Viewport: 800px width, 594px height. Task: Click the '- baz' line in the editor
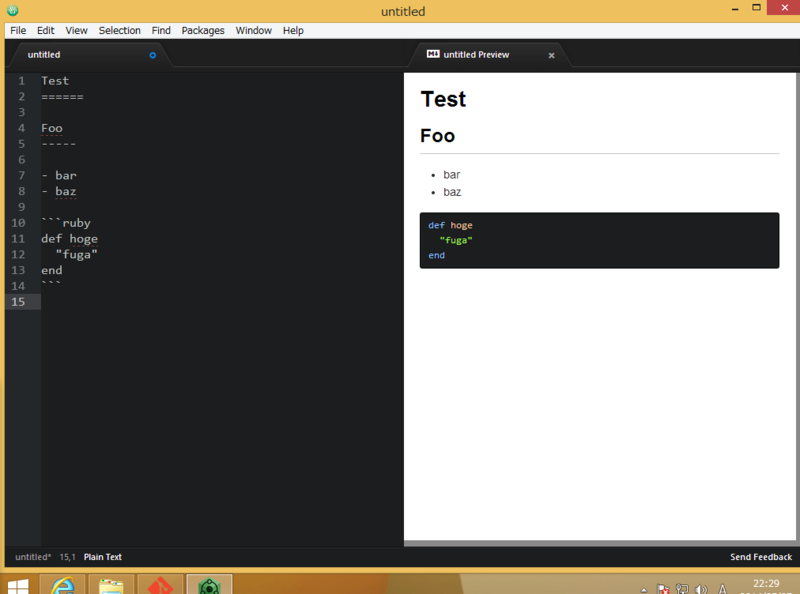[x=59, y=191]
